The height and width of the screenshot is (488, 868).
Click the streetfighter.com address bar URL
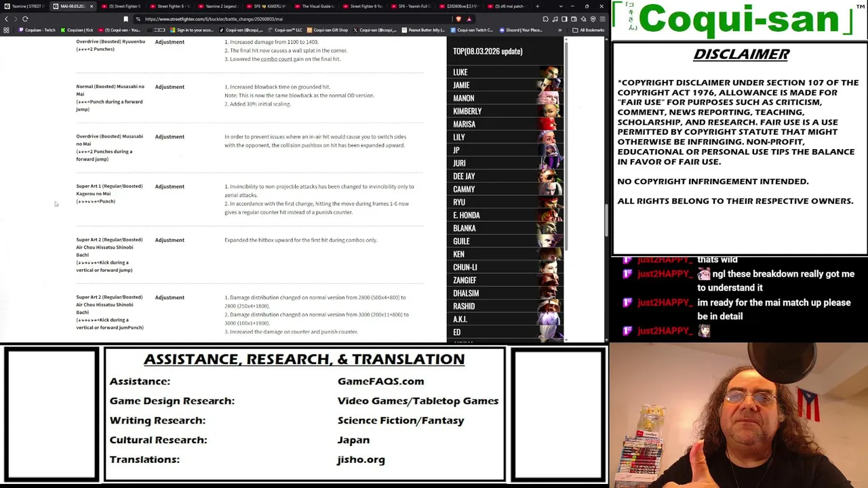click(214, 19)
